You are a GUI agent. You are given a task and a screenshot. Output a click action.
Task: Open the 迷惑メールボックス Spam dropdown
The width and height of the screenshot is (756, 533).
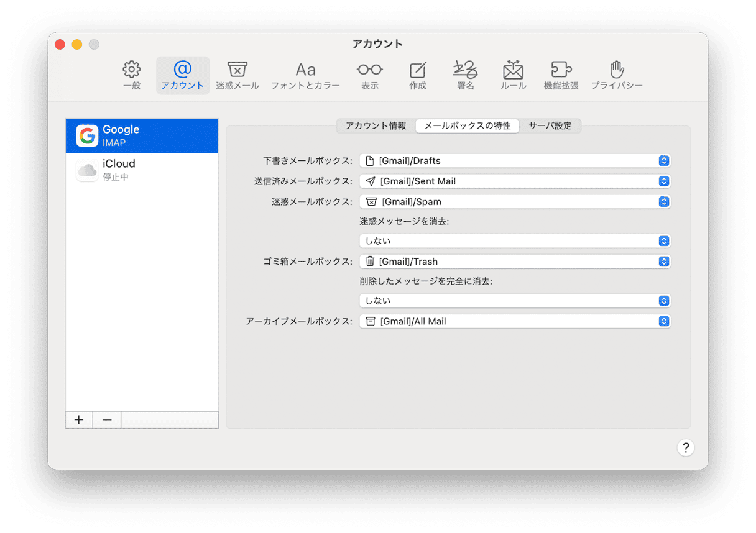click(x=515, y=202)
